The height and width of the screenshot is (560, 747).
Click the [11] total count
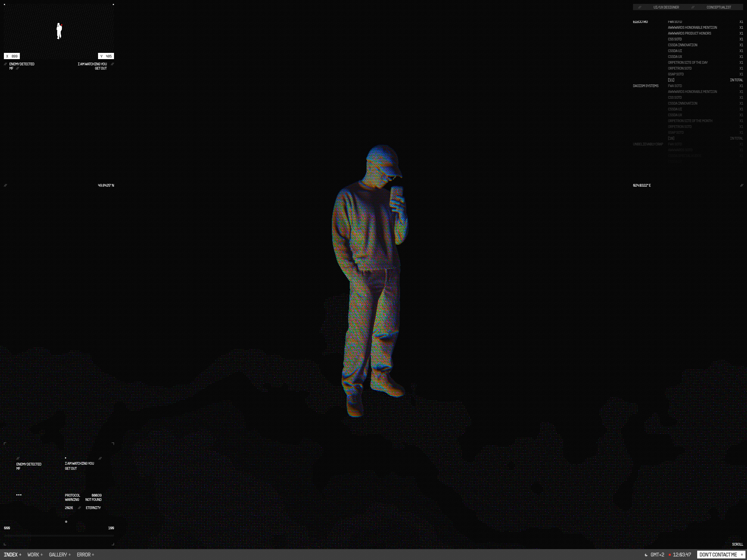click(671, 80)
